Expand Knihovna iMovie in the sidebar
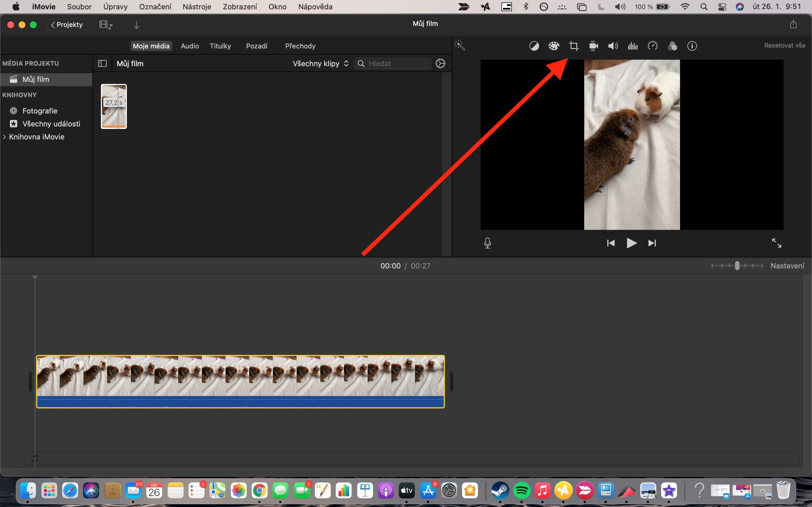 tap(5, 137)
